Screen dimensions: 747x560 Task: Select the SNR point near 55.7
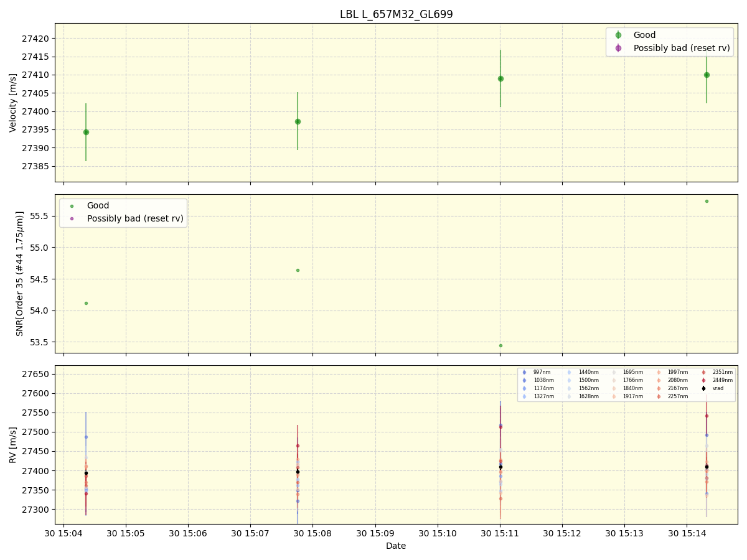coord(707,201)
